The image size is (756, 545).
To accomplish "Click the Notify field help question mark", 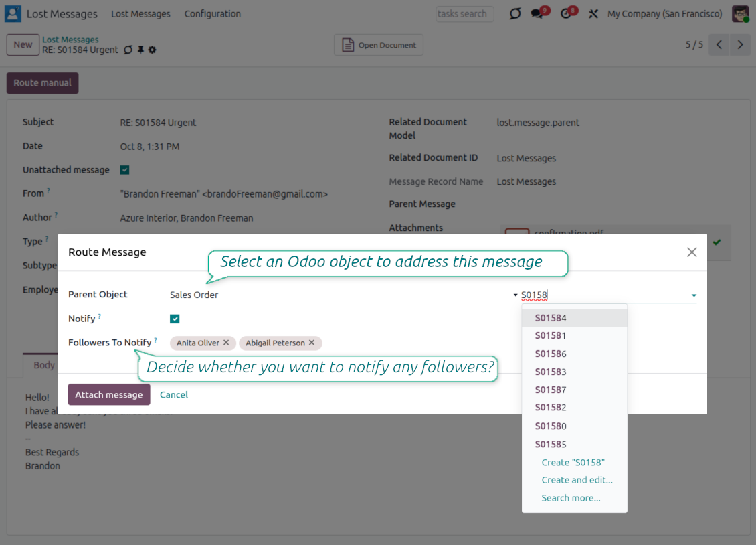I will point(100,317).
